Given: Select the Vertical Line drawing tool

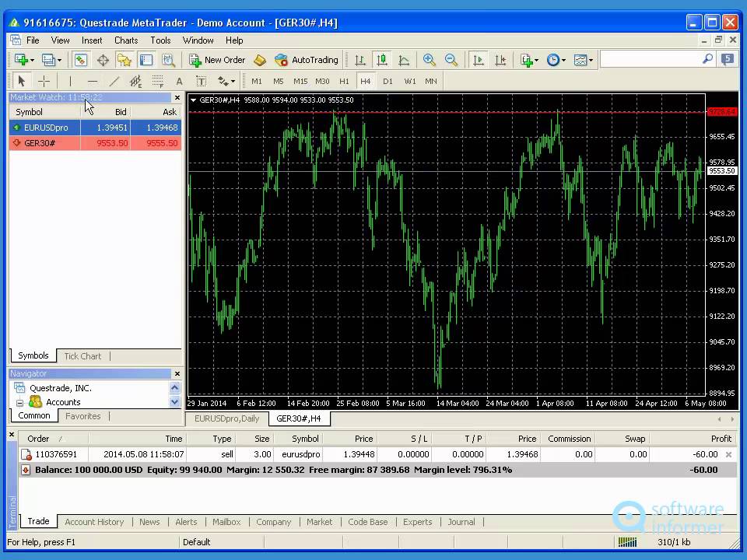Looking at the screenshot, I should 70,81.
